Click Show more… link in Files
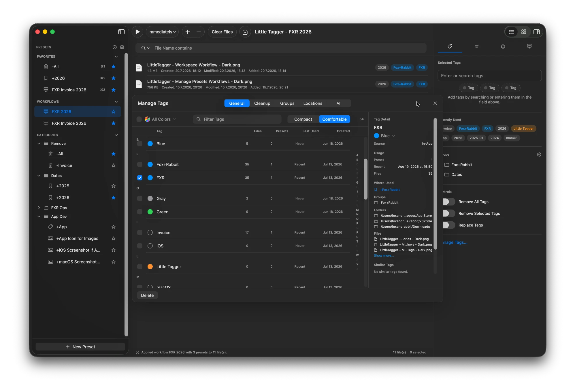Screen dimensions: 575x392 [384, 256]
